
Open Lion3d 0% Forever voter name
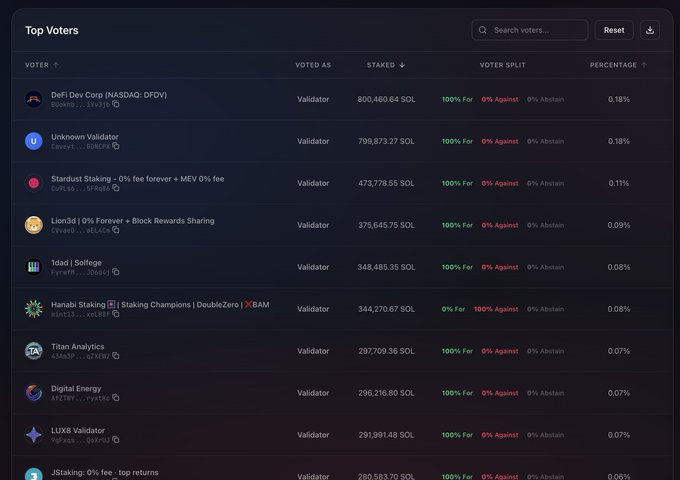133,221
